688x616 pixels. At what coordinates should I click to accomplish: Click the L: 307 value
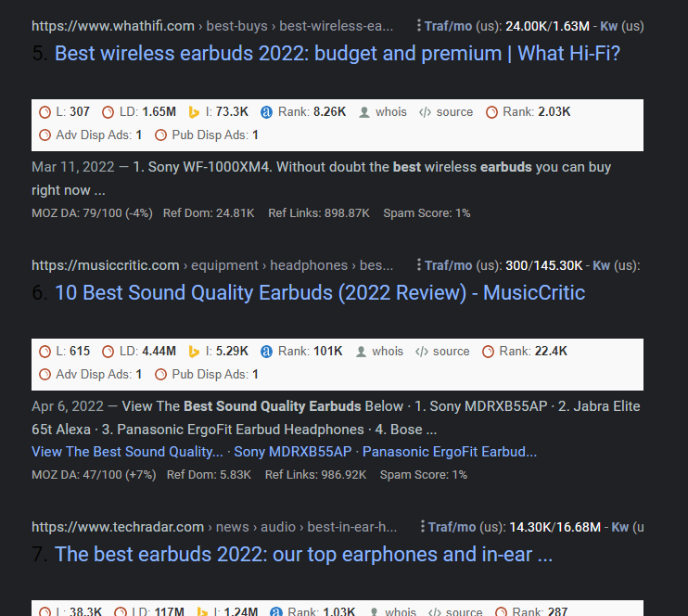tap(80, 112)
